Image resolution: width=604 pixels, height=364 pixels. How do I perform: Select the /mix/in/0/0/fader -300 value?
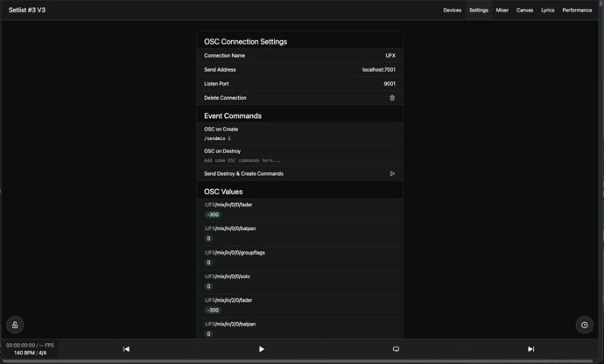(213, 214)
